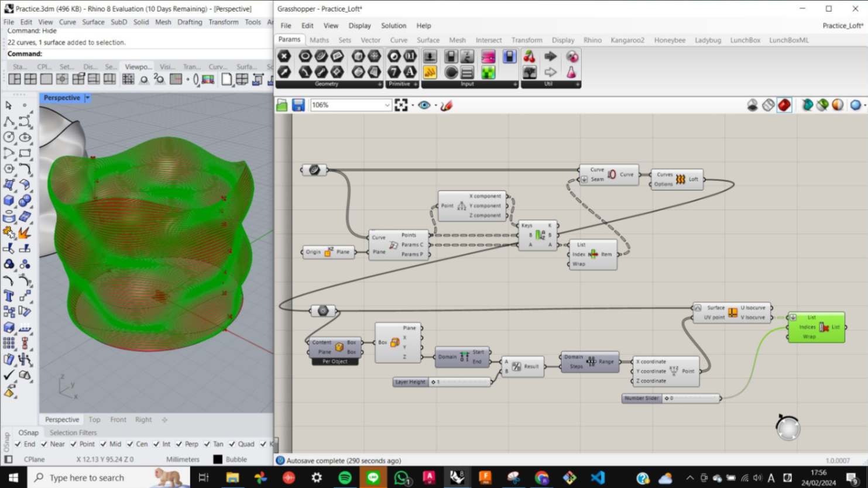Screen dimensions: 868x488
Task: Choose the Box solid tool in Rhino
Action: [9, 201]
